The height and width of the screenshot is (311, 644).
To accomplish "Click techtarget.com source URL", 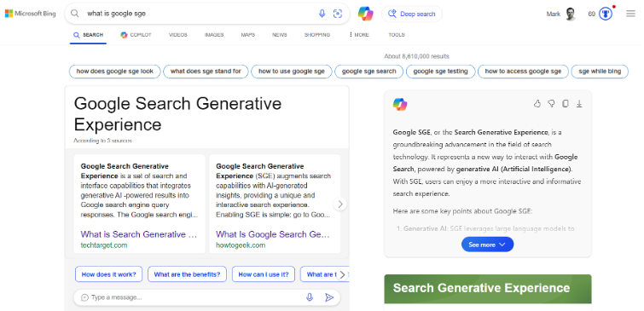I will point(104,245).
